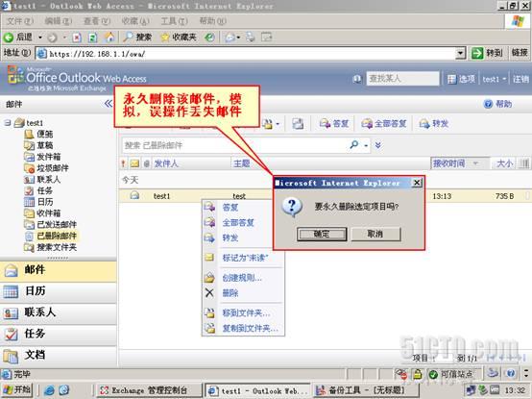Click the IE Print icon
The width and height of the screenshot is (532, 399).
coord(251,37)
